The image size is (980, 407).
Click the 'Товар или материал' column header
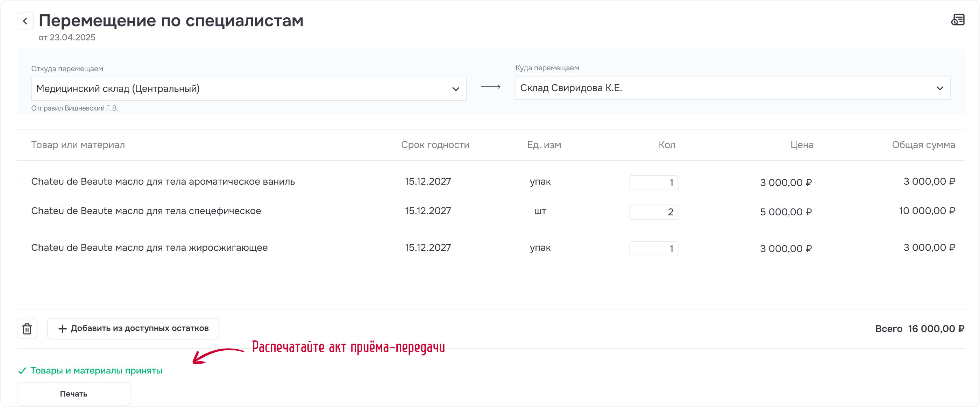coord(78,144)
